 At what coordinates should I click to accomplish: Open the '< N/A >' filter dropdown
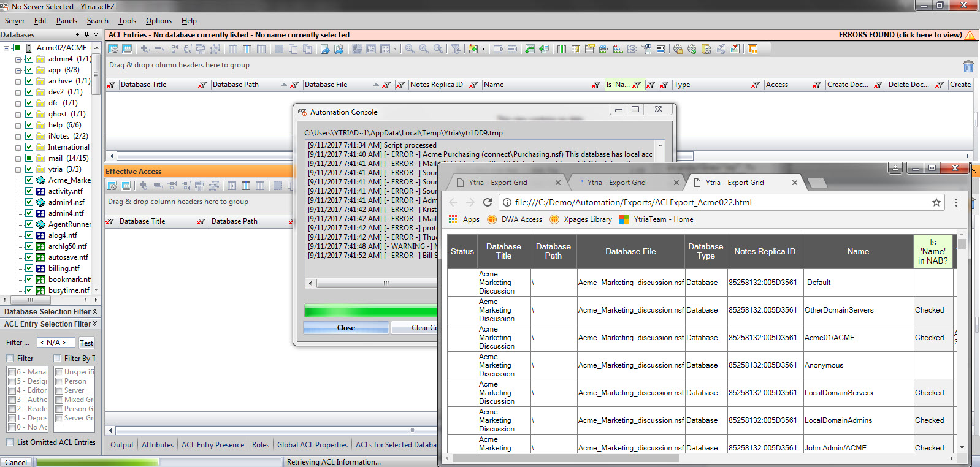tap(56, 343)
